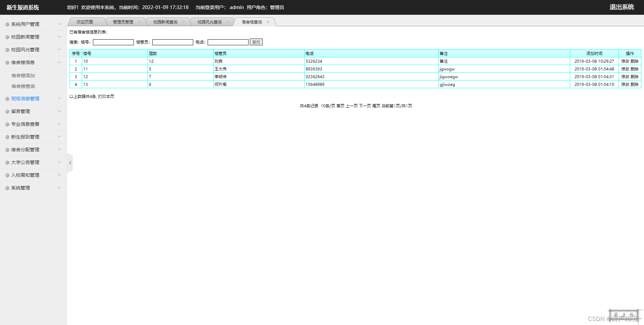The width and height of the screenshot is (644, 325).
Task: Select the remark cell gjiwoeg
Action: click(504, 85)
